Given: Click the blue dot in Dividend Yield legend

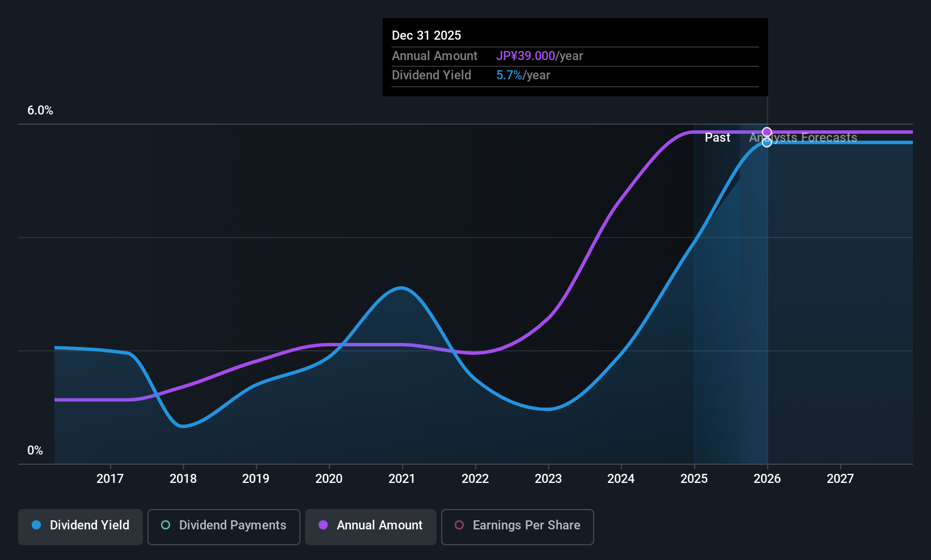Looking at the screenshot, I should pos(36,525).
